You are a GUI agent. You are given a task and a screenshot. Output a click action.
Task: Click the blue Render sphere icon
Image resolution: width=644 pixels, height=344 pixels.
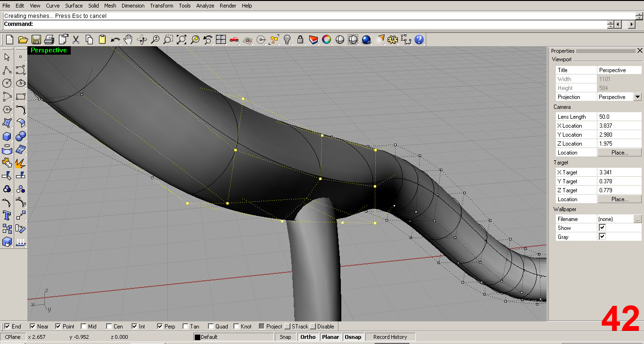pos(366,40)
